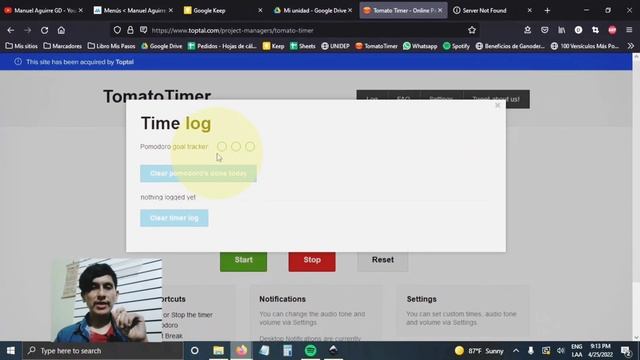
Task: Click second Pomodoro goal tracker circle
Action: [236, 147]
